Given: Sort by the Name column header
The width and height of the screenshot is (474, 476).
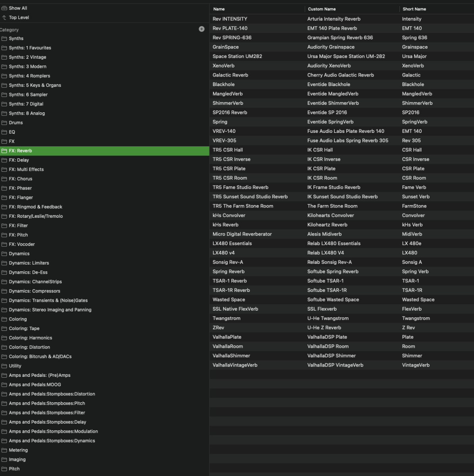Looking at the screenshot, I should coord(219,9).
